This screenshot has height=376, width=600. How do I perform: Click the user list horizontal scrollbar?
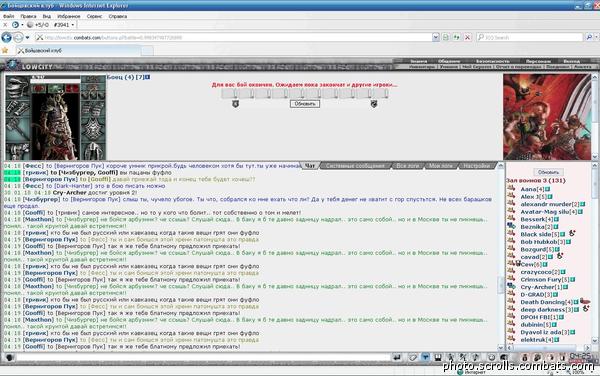549,348
